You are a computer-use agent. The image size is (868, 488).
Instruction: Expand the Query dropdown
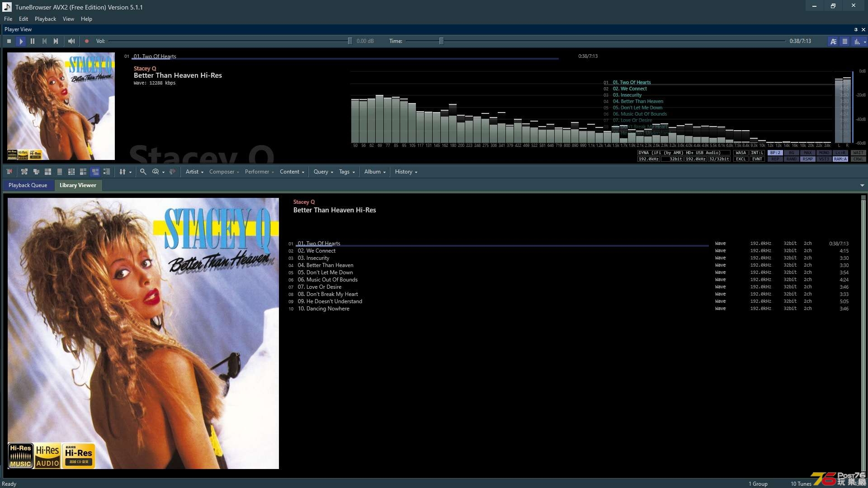tap(323, 172)
